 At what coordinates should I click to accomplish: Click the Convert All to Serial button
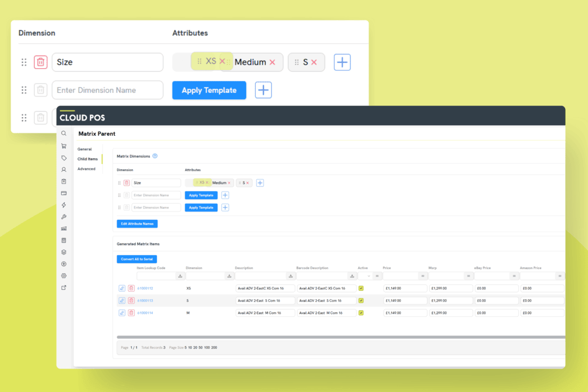coord(137,259)
